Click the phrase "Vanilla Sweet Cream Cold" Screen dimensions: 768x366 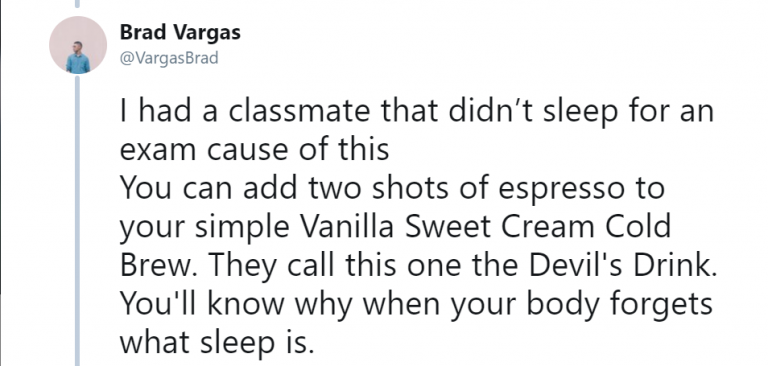[485, 227]
